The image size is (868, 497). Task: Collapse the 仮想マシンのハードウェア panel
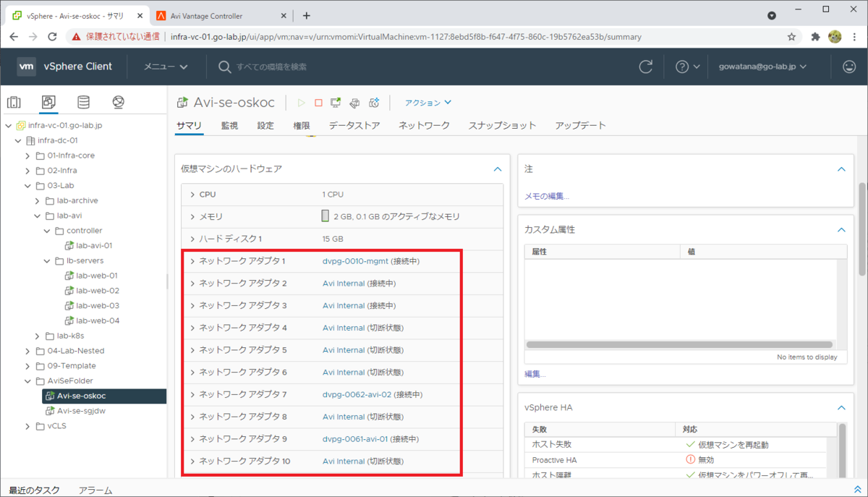497,169
